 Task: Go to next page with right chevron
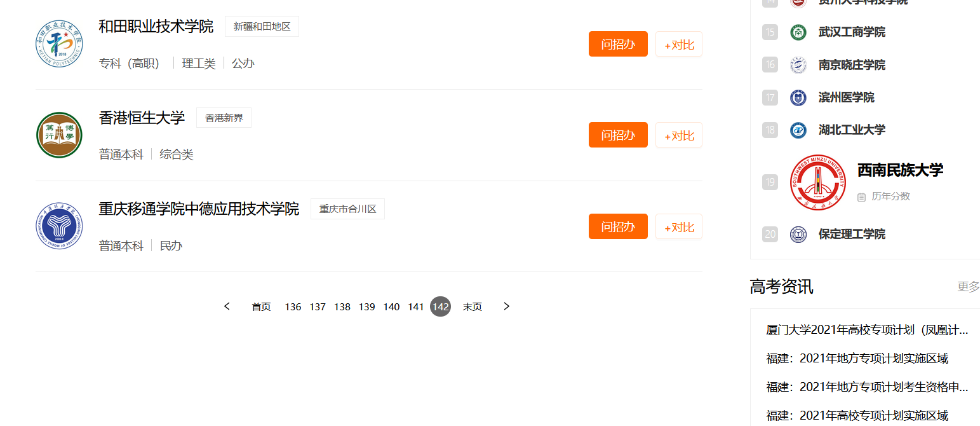(x=506, y=306)
